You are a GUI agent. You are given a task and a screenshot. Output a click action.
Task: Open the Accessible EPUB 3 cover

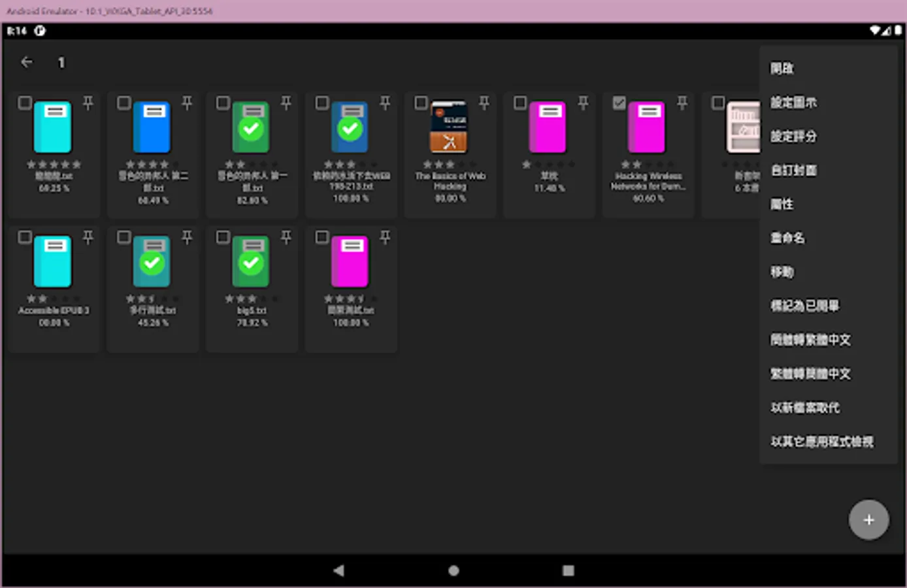53,261
